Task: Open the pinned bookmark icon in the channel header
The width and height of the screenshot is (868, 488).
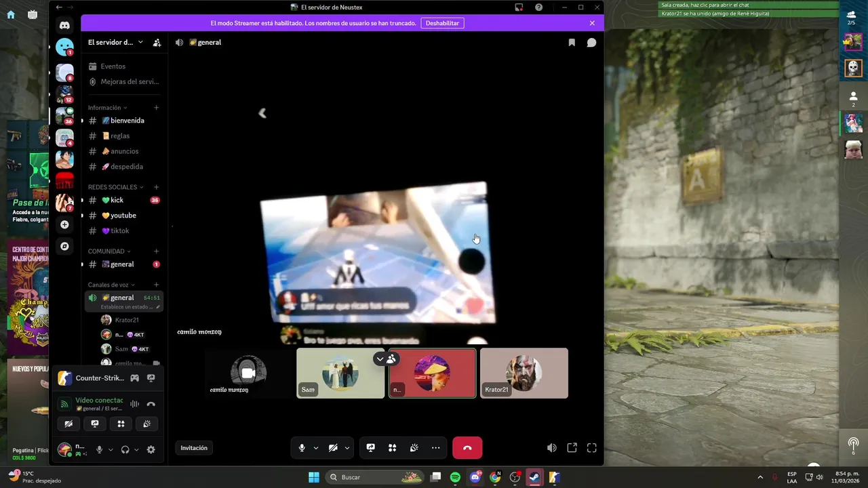Action: coord(572,42)
